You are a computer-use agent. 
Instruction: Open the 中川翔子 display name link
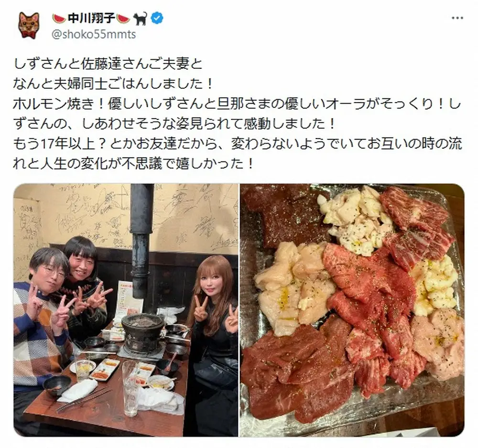coord(91,19)
